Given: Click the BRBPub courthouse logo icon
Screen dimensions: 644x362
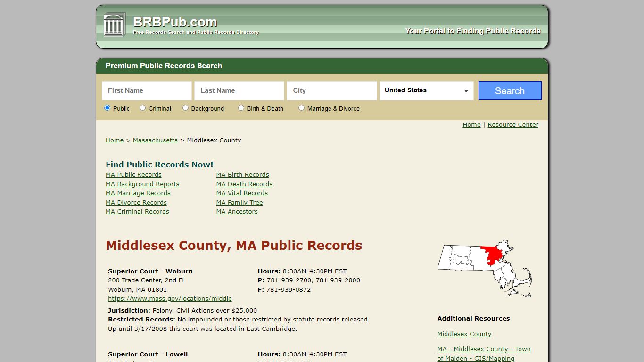Looking at the screenshot, I should coord(114,25).
